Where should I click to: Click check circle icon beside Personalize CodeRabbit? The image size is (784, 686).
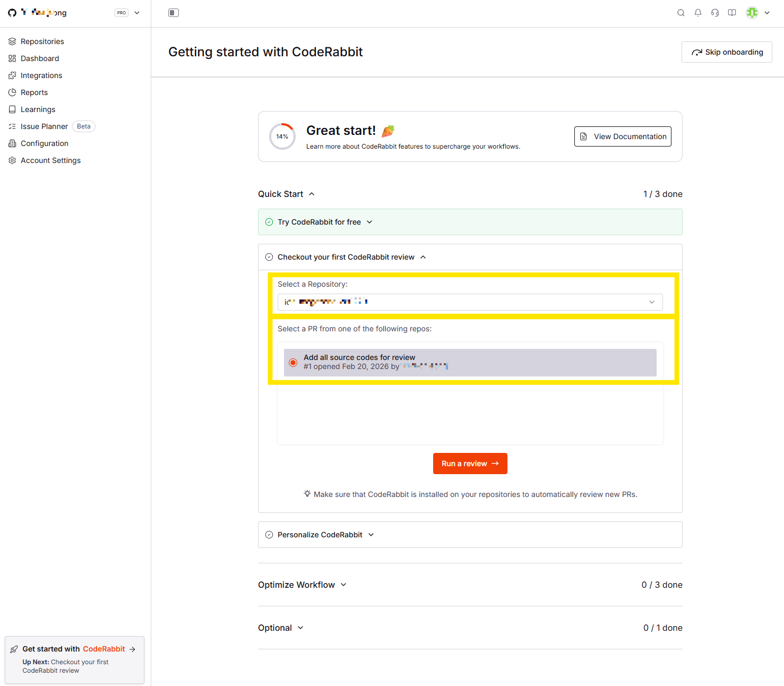269,535
